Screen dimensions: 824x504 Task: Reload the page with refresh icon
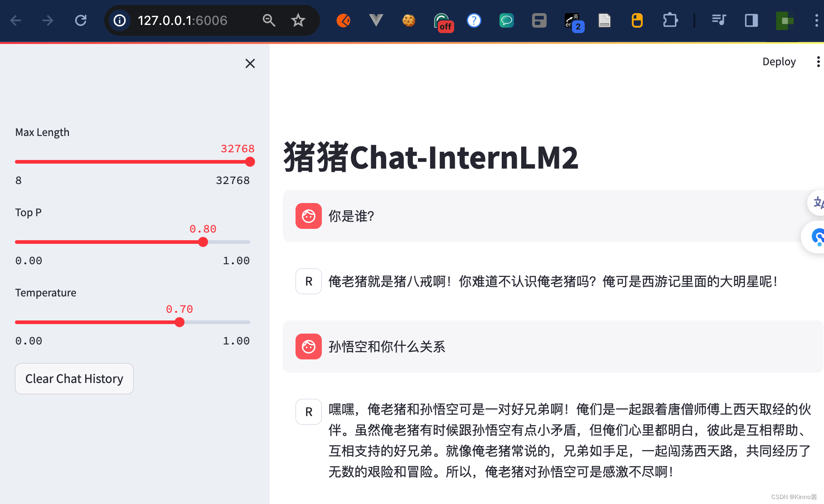81,20
